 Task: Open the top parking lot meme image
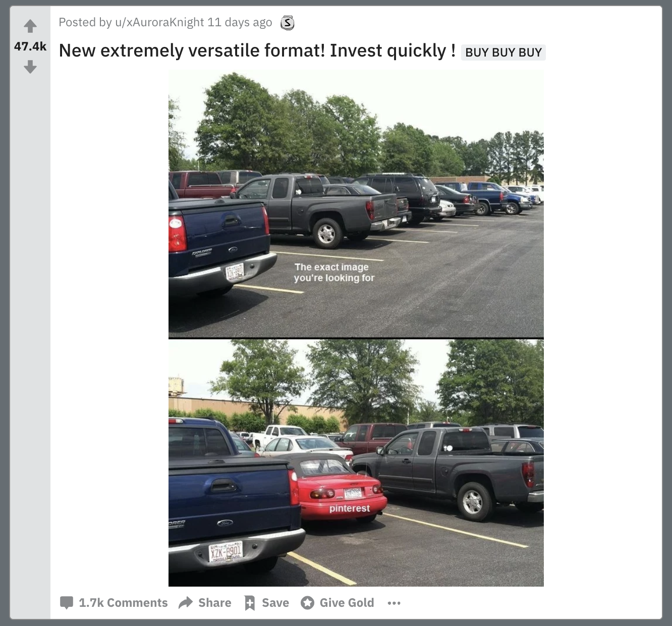click(x=356, y=204)
